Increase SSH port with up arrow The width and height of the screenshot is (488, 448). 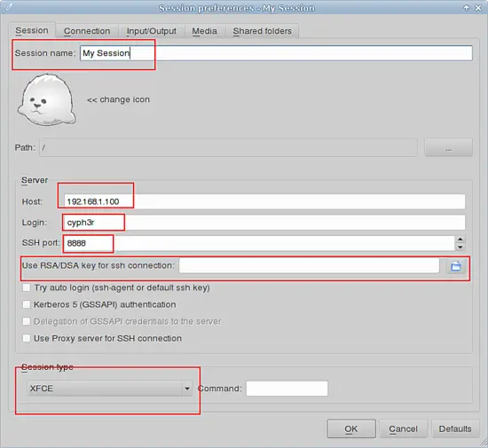(460, 240)
